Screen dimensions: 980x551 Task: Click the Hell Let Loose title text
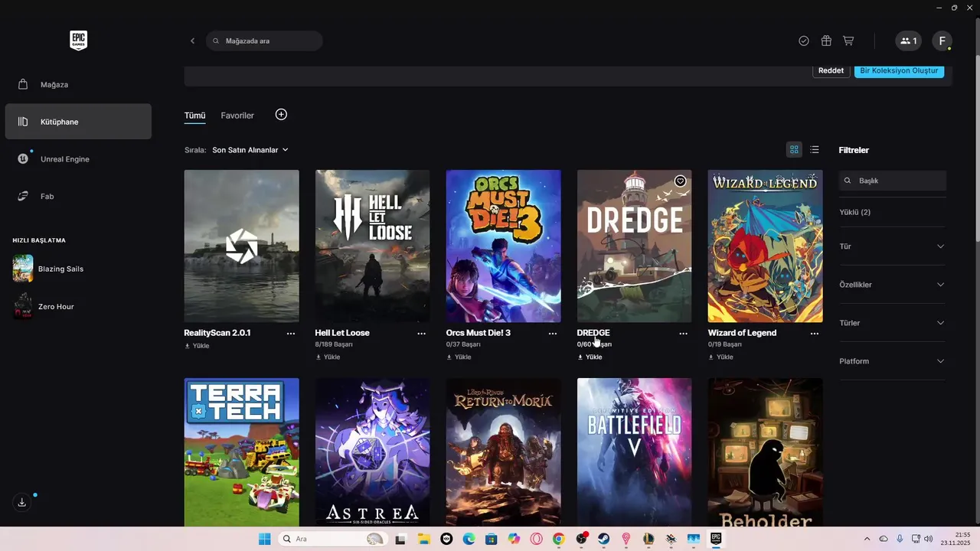[342, 333]
